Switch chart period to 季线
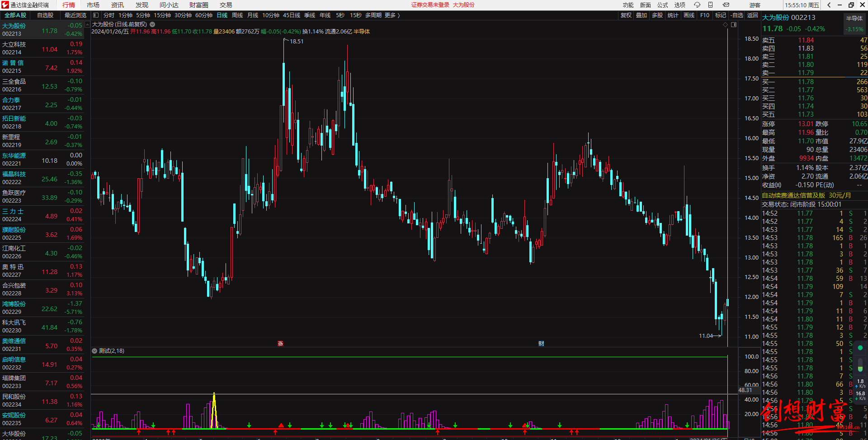Viewport: 868px width, 440px height. click(310, 15)
